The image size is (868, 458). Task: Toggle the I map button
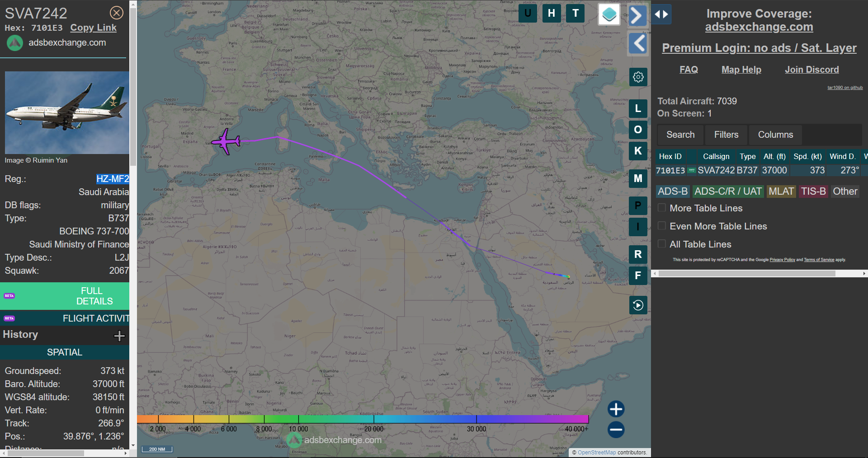638,227
